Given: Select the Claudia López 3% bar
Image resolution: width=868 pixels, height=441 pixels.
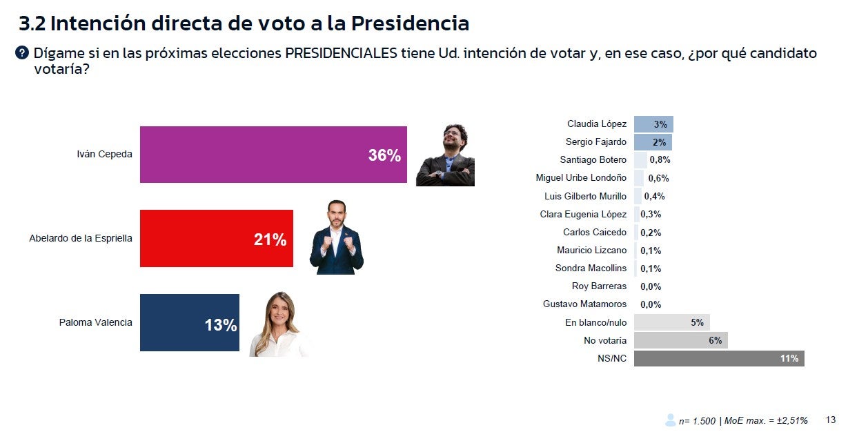Looking at the screenshot, I should click(x=653, y=124).
